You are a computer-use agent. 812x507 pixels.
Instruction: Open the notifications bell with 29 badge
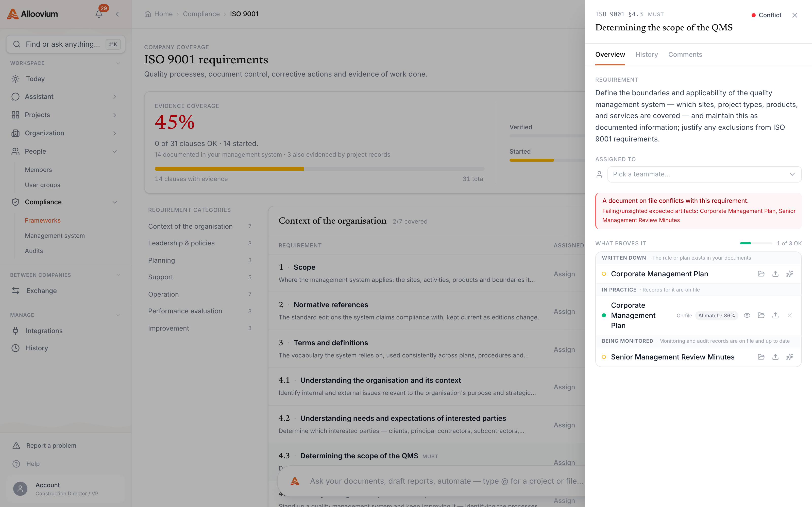(x=99, y=14)
